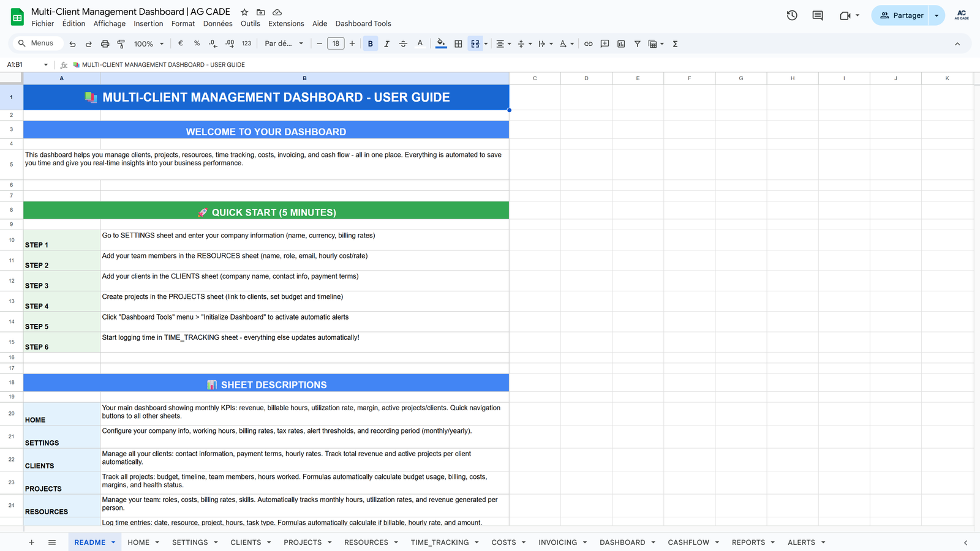The width and height of the screenshot is (980, 551).
Task: Open the 100% zoom dropdown
Action: tap(149, 43)
